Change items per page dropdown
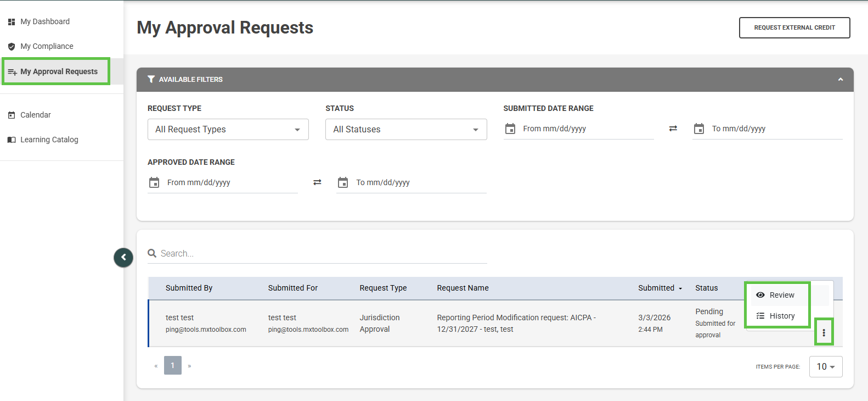 [x=825, y=366]
